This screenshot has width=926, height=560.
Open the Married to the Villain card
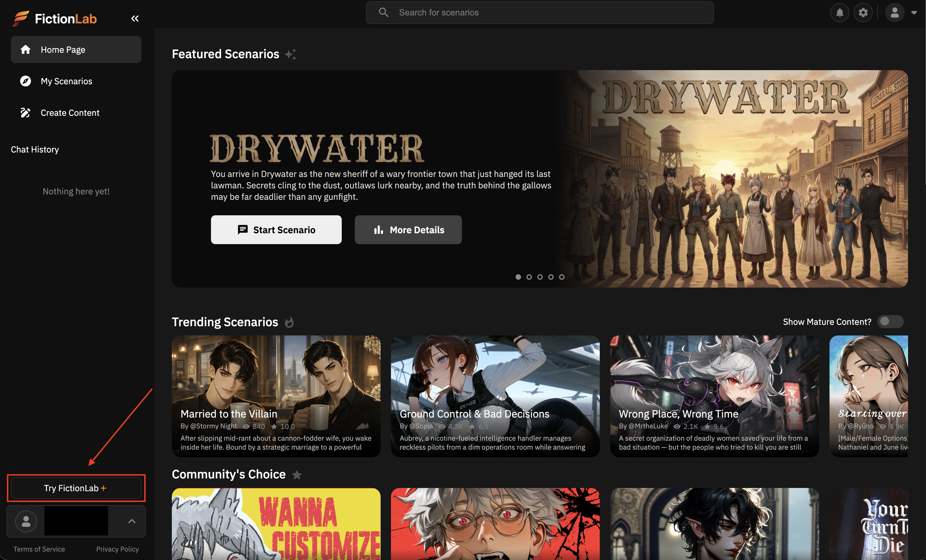(276, 396)
